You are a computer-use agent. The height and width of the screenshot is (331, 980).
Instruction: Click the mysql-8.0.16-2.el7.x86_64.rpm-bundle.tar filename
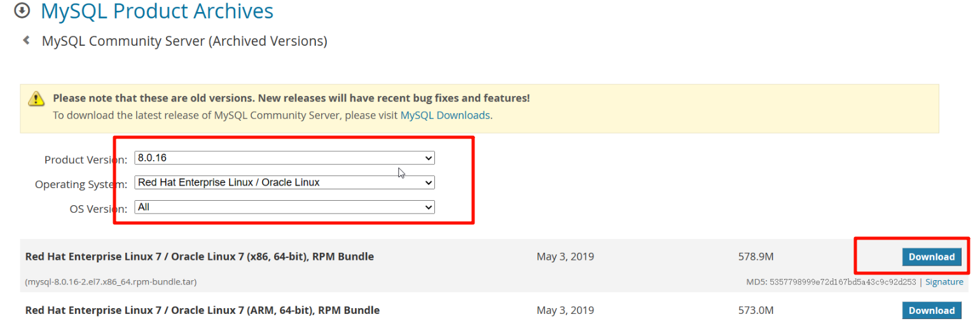pos(110,281)
